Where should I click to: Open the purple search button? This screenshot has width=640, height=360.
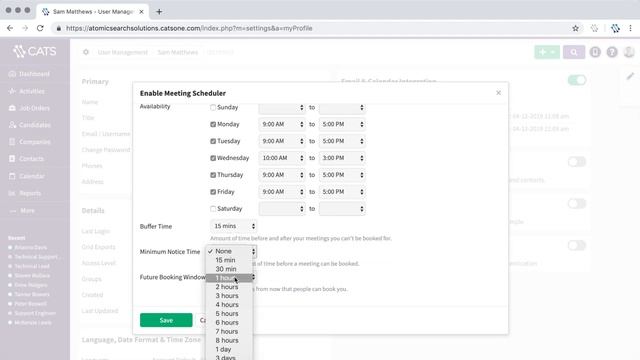pyautogui.click(x=574, y=52)
